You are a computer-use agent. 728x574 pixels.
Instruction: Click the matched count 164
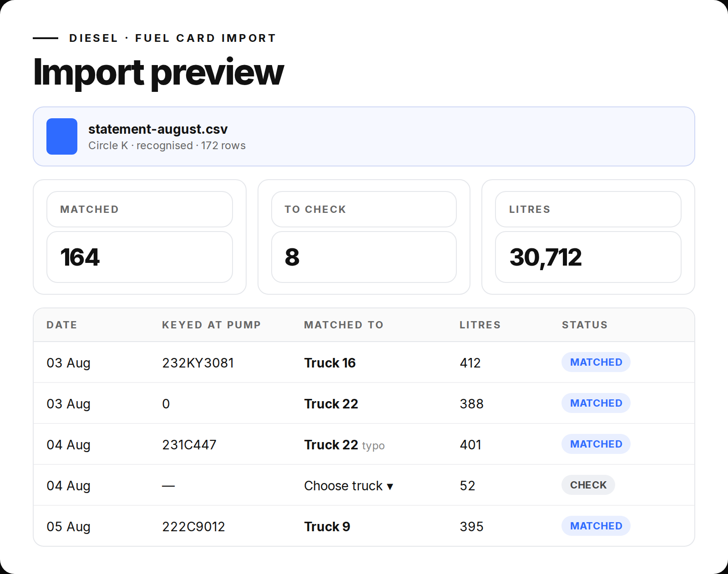80,257
